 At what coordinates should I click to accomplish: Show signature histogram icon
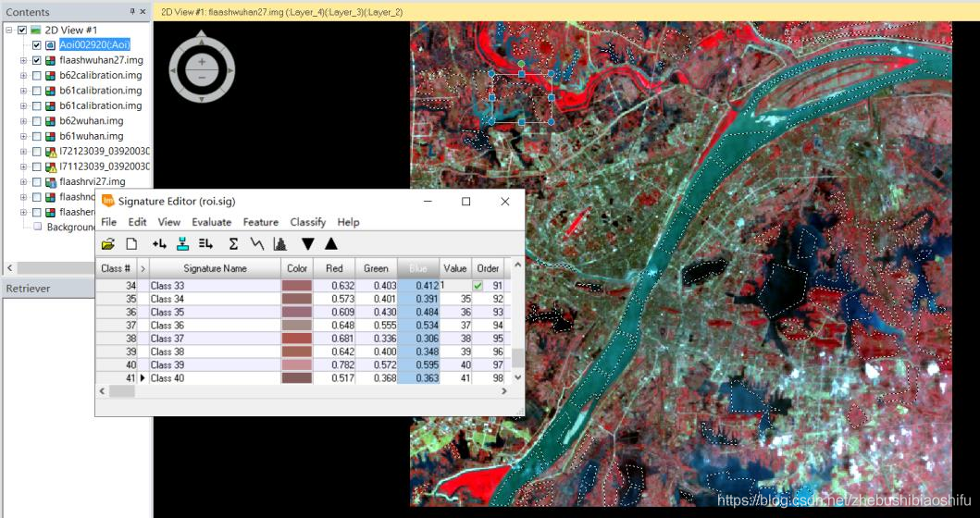point(280,244)
